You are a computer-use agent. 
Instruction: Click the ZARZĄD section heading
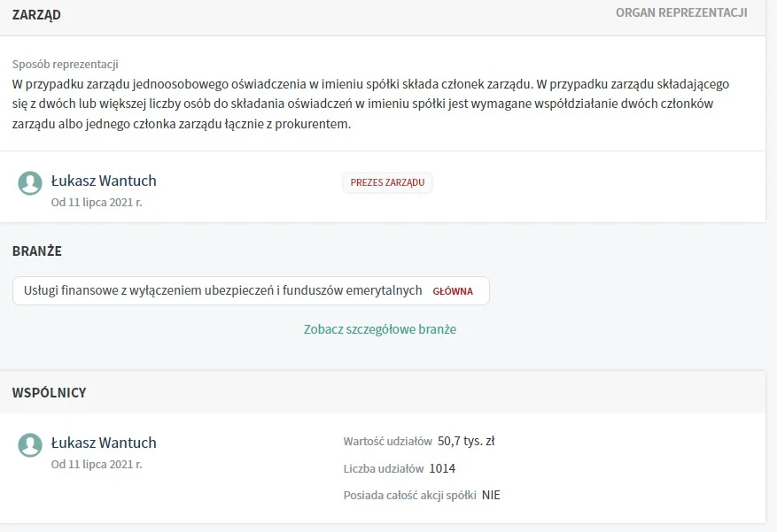[x=36, y=15]
